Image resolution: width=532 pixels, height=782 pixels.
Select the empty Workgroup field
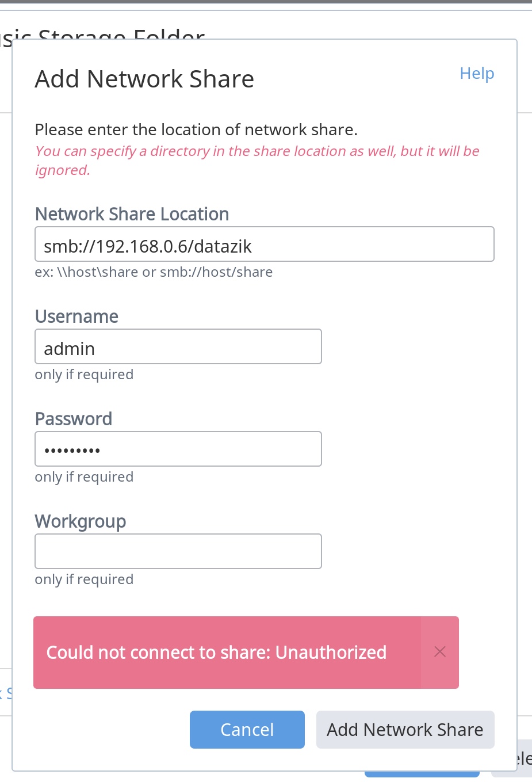point(178,551)
